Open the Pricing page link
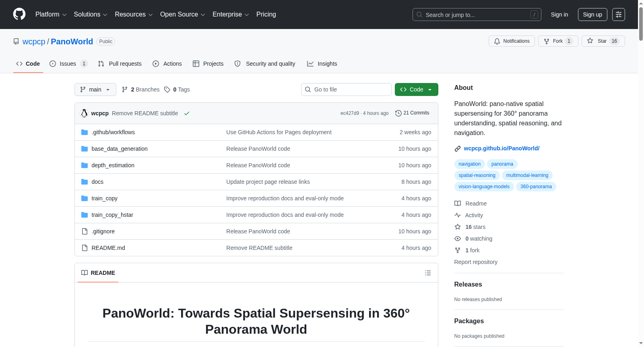 click(x=266, y=15)
